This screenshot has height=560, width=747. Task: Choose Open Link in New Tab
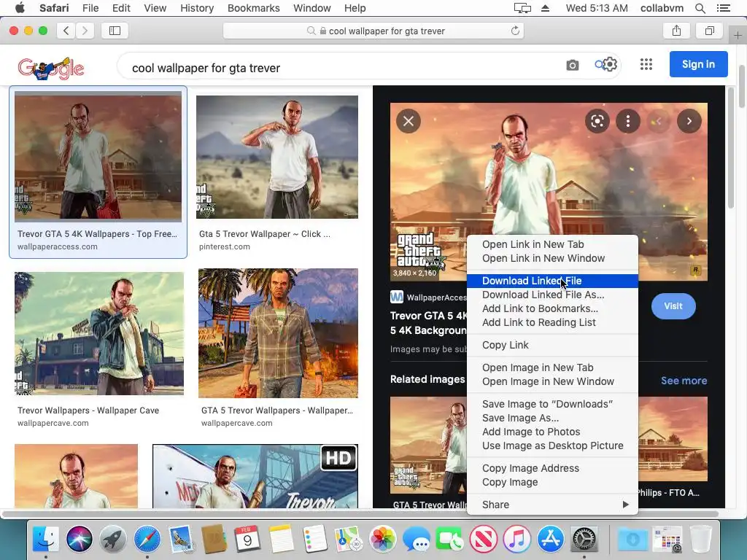click(552, 244)
